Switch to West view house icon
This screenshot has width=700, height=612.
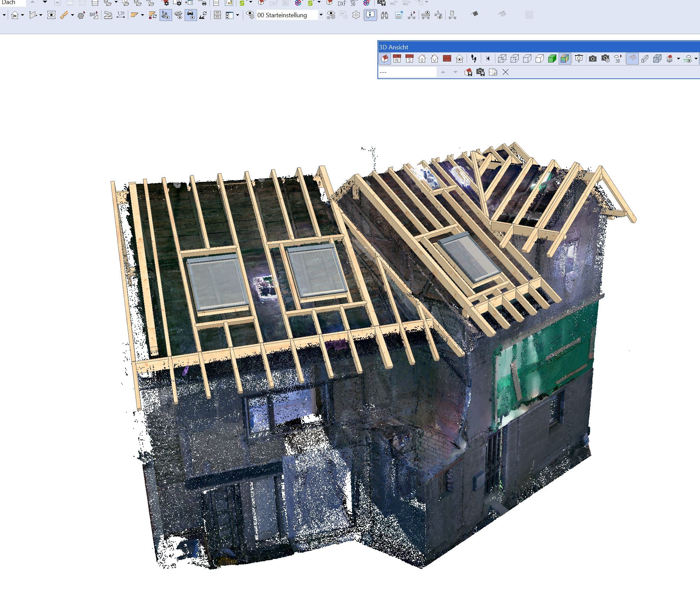(435, 59)
